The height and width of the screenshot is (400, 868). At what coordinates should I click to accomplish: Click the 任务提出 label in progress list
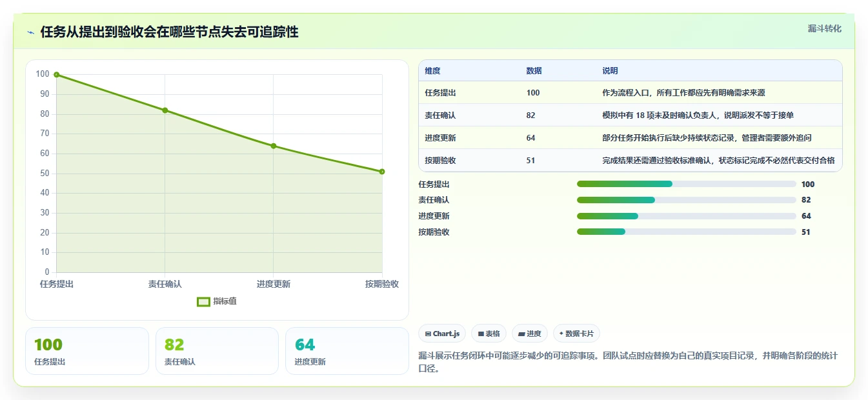pyautogui.click(x=434, y=185)
